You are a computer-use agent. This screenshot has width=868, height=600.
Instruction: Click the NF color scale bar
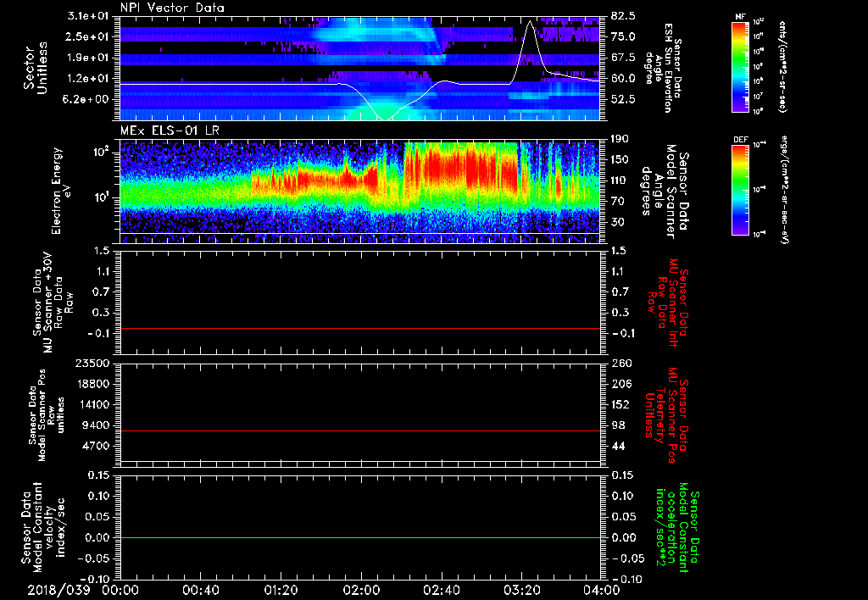(739, 67)
